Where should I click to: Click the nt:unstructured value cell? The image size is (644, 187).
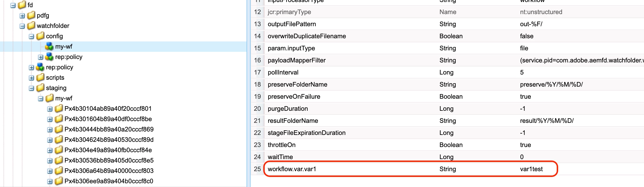[541, 12]
